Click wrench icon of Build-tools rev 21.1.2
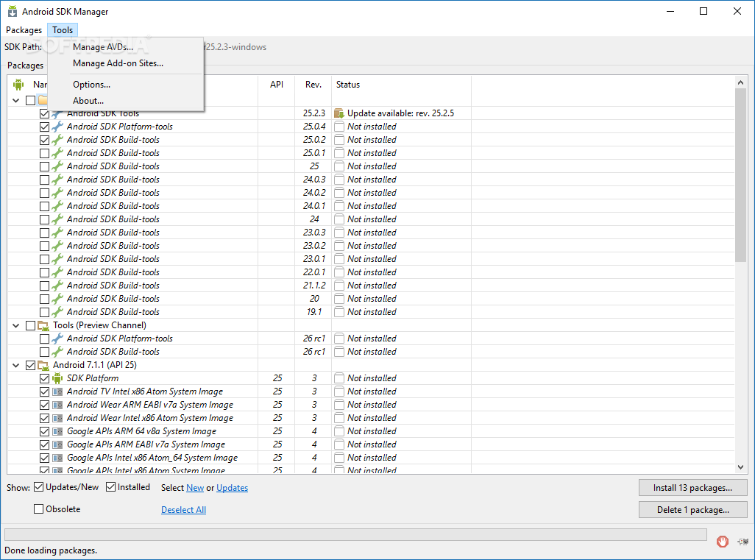Screen dimensions: 755x560 tap(57, 286)
